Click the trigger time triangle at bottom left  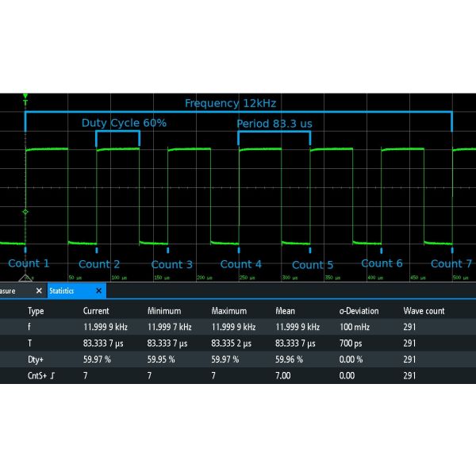click(x=26, y=278)
